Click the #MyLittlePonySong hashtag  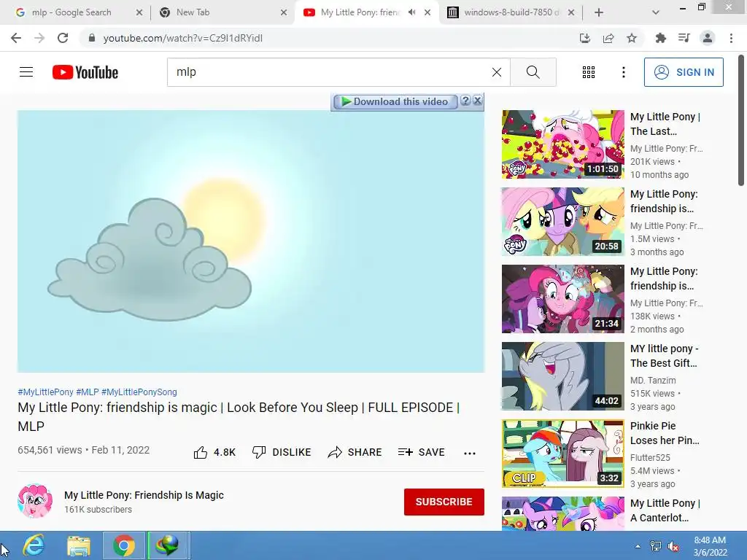coord(139,392)
